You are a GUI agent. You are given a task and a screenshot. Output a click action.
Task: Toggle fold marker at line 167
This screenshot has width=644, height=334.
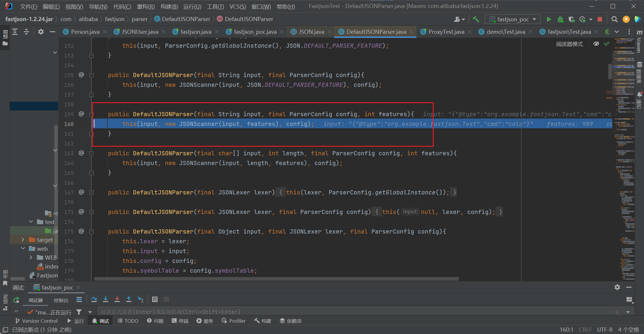point(92,192)
